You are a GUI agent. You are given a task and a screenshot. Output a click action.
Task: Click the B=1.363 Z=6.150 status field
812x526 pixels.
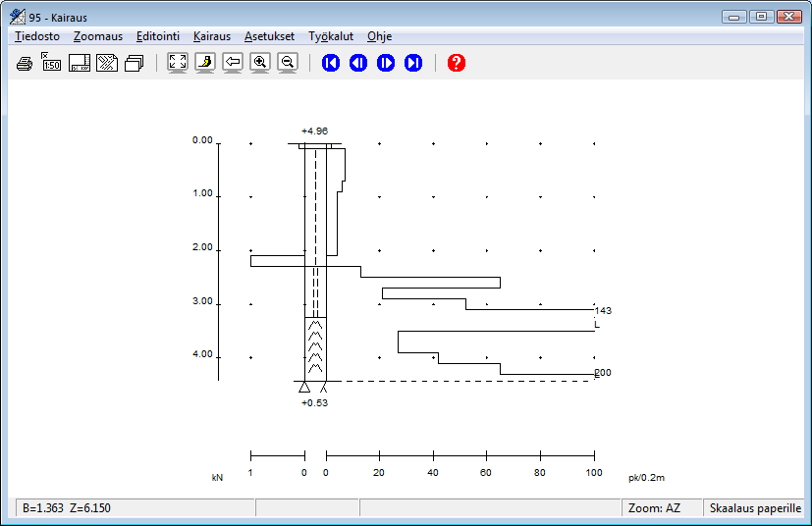coord(136,508)
